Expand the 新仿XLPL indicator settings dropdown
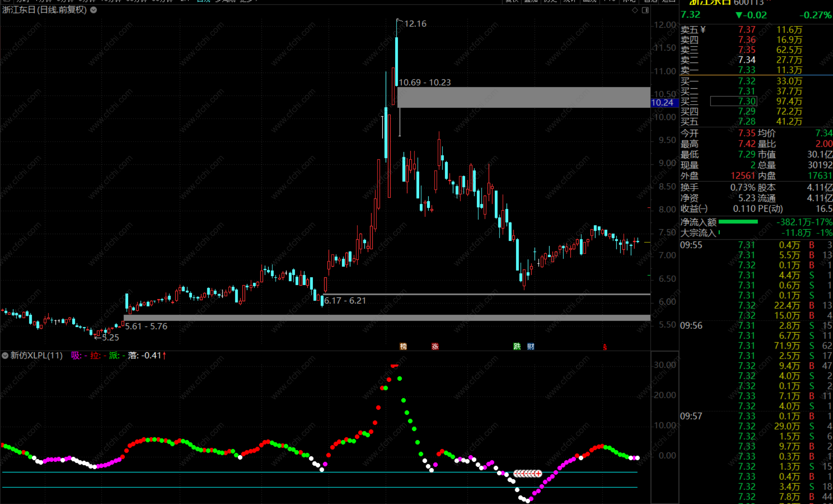 [x=5, y=356]
